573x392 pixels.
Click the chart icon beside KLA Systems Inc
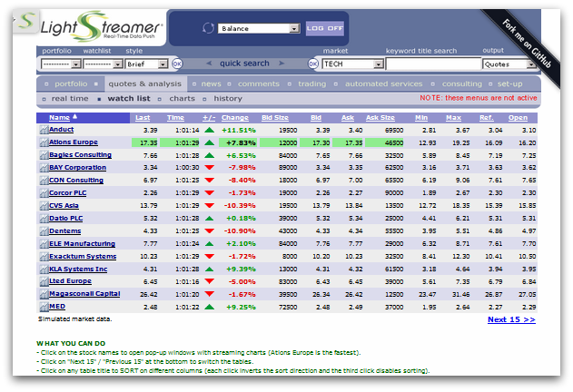tap(44, 269)
